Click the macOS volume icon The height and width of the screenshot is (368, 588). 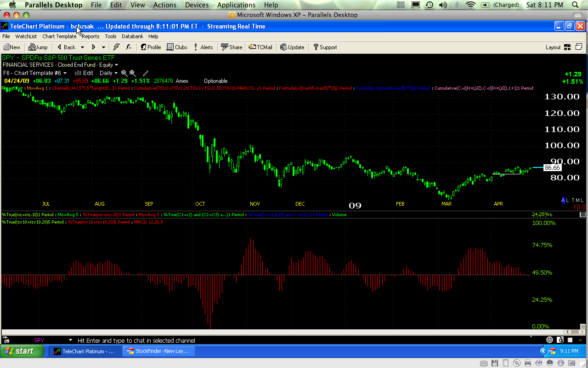point(443,5)
